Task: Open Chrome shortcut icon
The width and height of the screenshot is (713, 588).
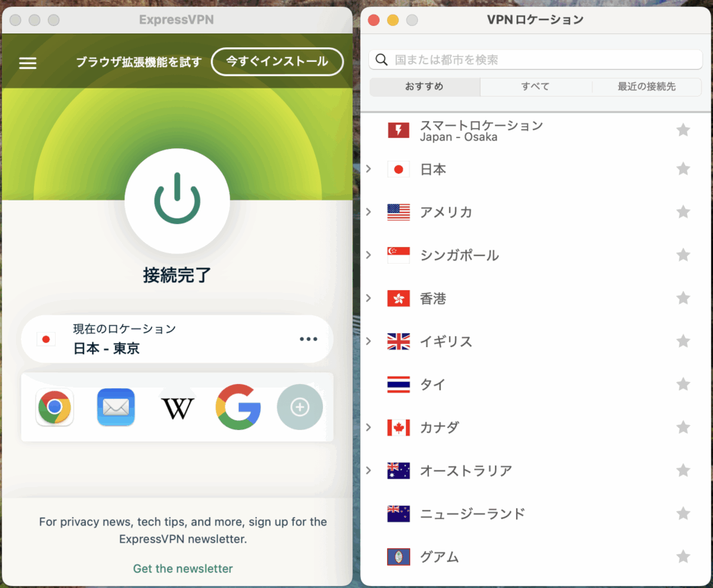Action: coord(54,407)
